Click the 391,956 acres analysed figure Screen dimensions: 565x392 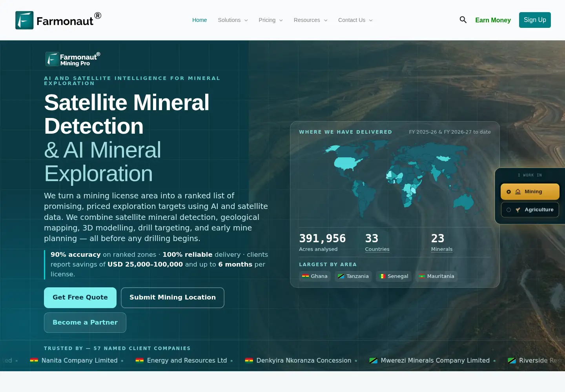pos(323,238)
